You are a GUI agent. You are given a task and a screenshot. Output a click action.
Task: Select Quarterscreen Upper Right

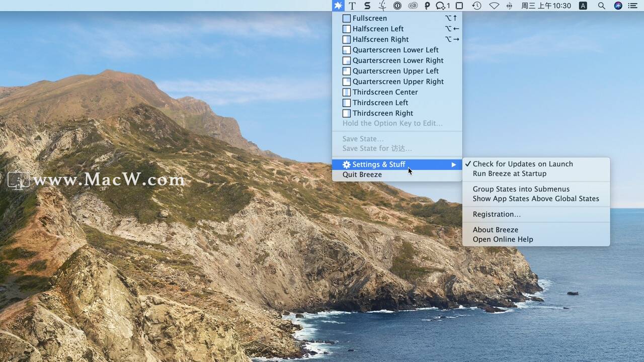(397, 81)
